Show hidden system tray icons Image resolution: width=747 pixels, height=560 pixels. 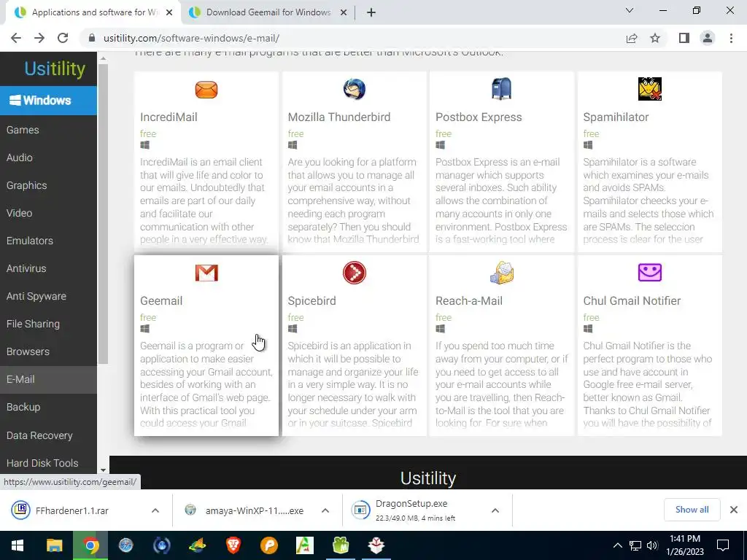pyautogui.click(x=617, y=545)
